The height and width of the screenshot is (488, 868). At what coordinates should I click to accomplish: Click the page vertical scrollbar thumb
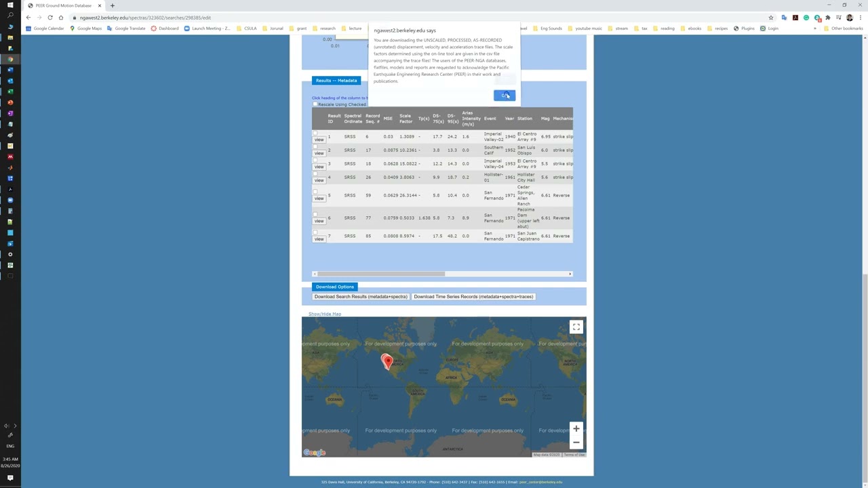point(865,377)
